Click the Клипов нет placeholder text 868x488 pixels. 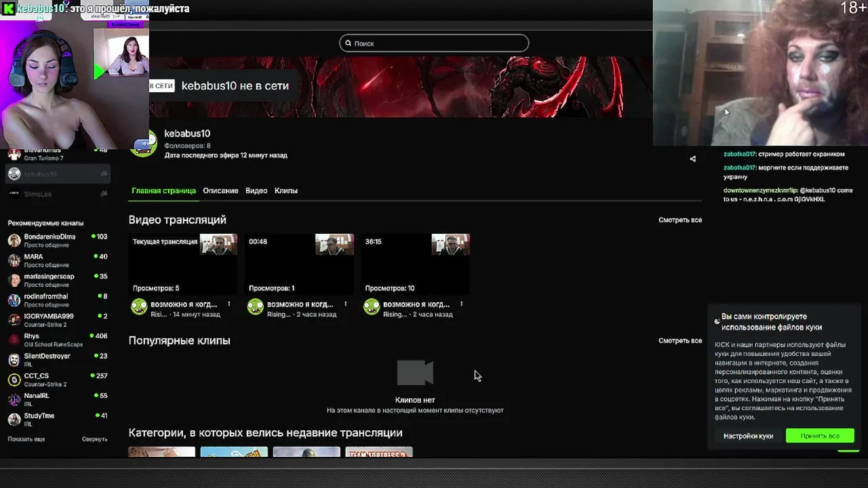pos(415,400)
